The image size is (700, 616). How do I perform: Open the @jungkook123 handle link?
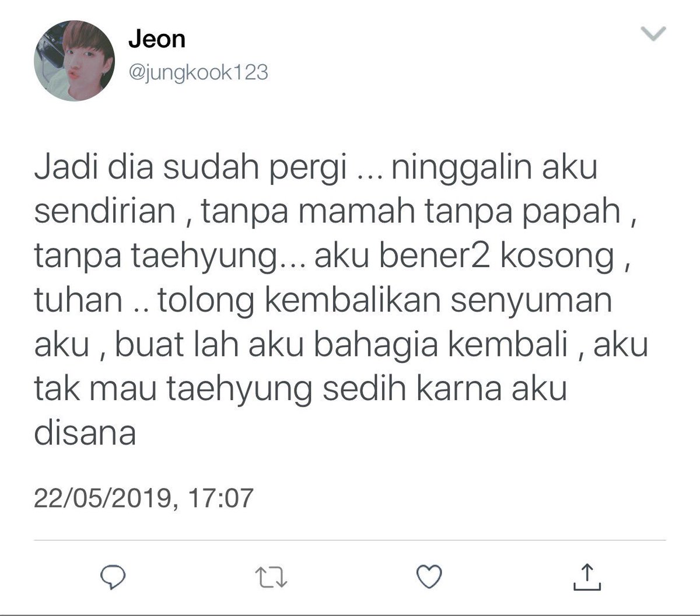198,73
